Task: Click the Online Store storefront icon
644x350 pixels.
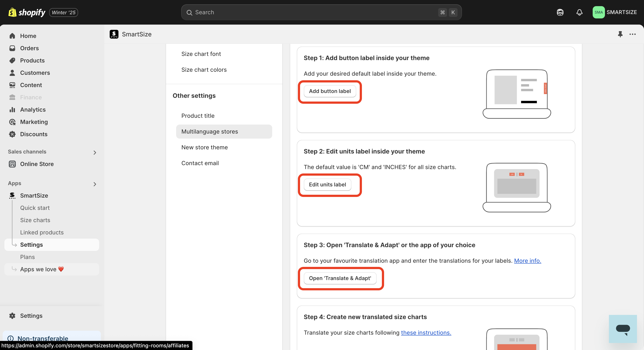Action: pos(12,164)
